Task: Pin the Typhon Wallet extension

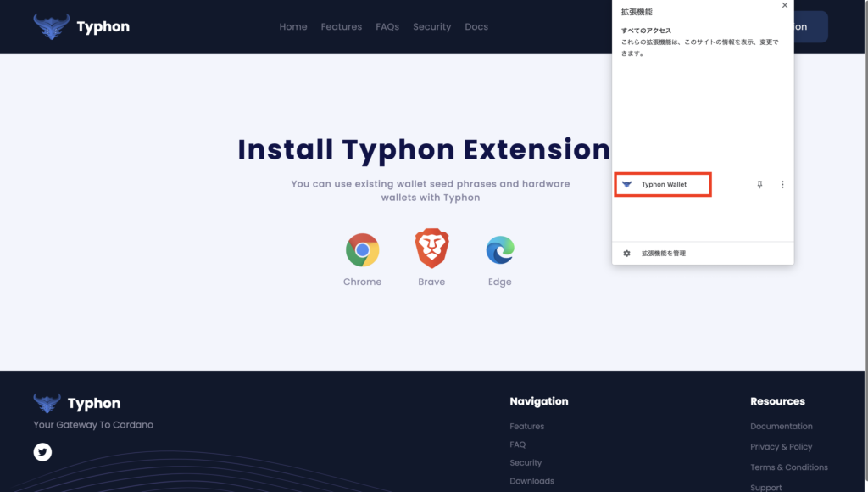Action: 759,184
